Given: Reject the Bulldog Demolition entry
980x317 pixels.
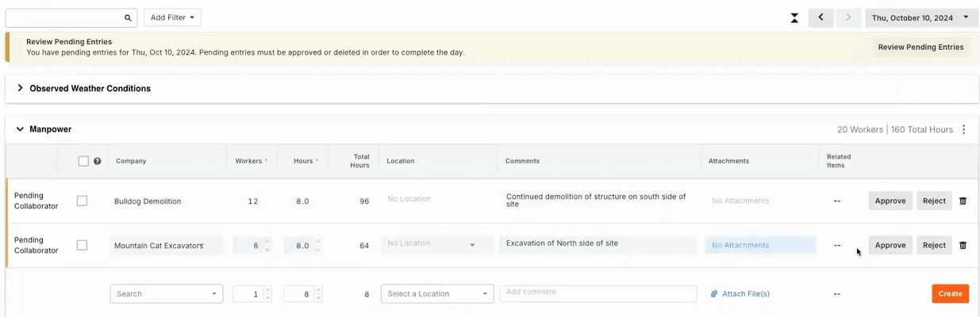Looking at the screenshot, I should [x=934, y=201].
